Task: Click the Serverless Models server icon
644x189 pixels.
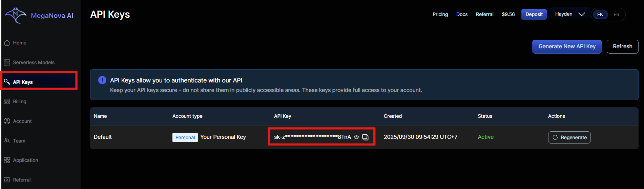Action: (7, 62)
